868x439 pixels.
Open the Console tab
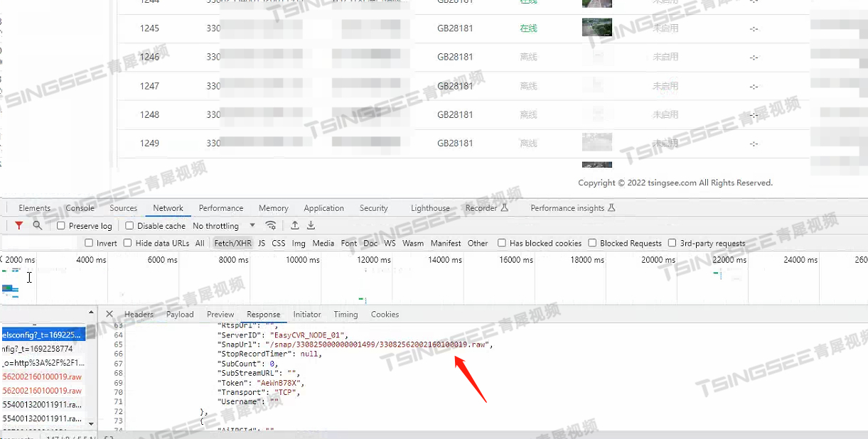point(80,208)
